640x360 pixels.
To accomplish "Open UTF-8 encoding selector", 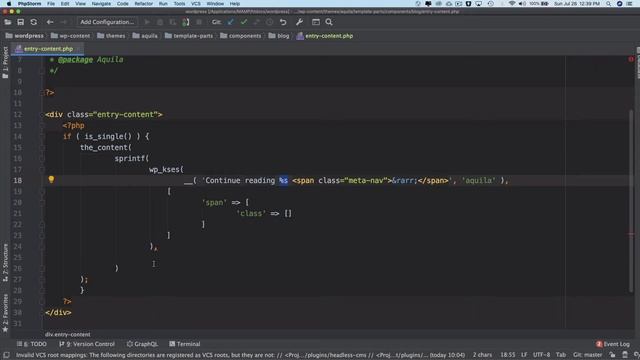I will point(541,355).
